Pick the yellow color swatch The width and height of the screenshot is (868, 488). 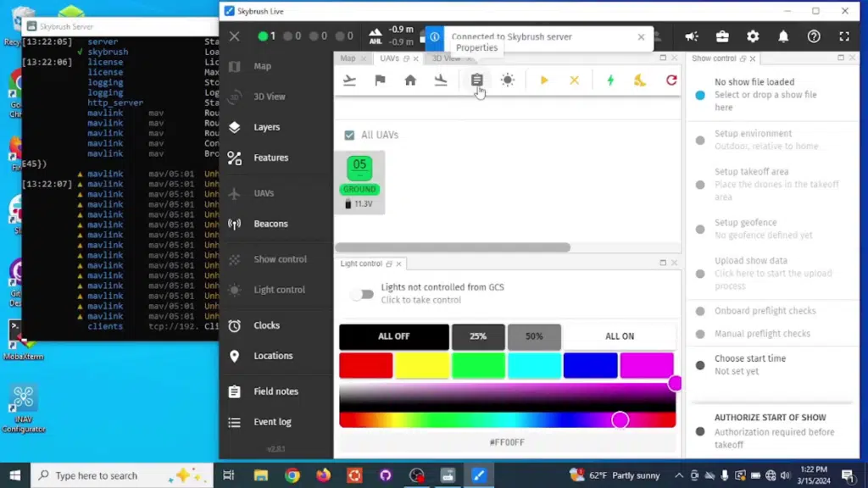pos(422,365)
